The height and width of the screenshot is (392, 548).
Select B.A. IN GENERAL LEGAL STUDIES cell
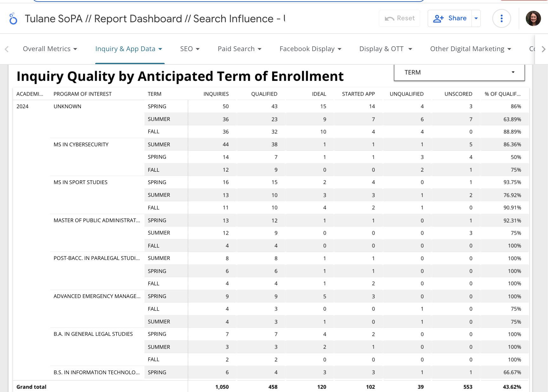click(93, 334)
